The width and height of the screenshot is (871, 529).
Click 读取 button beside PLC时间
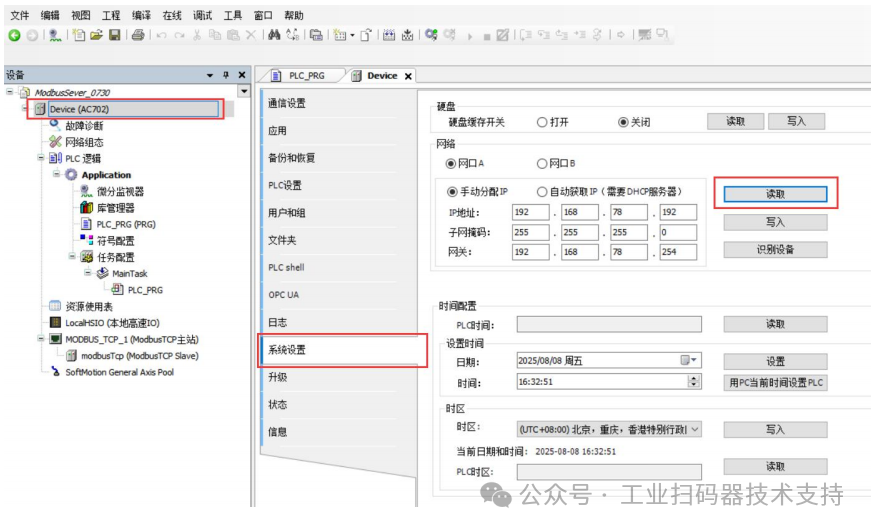pyautogui.click(x=775, y=324)
